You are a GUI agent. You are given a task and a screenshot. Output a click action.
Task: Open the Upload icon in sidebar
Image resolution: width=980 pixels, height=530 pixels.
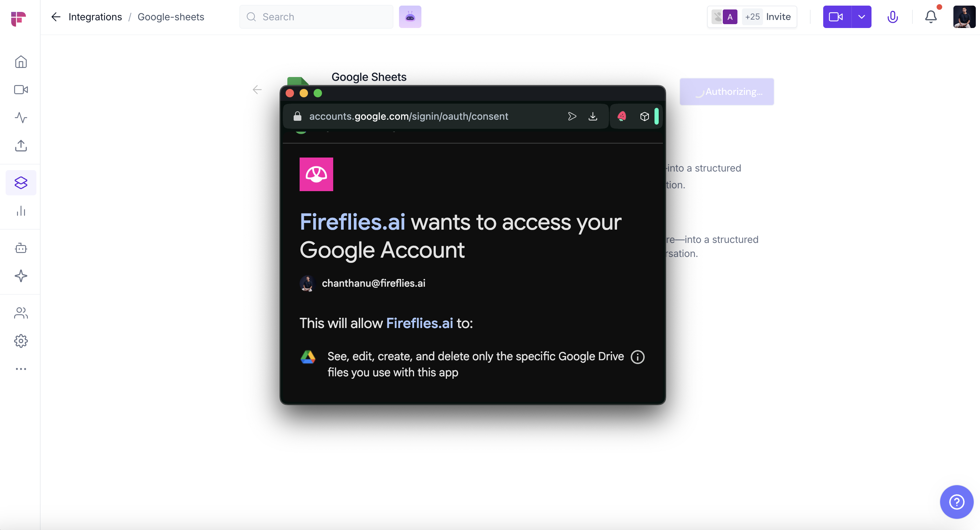click(21, 145)
